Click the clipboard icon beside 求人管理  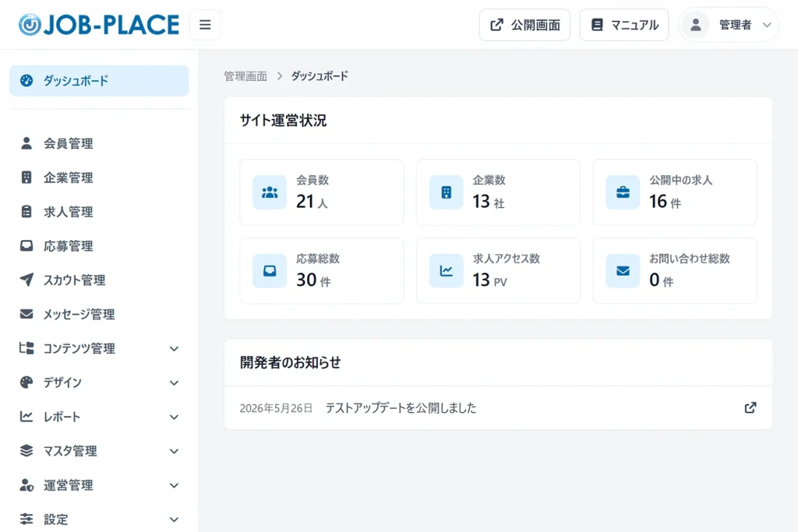[x=26, y=212]
